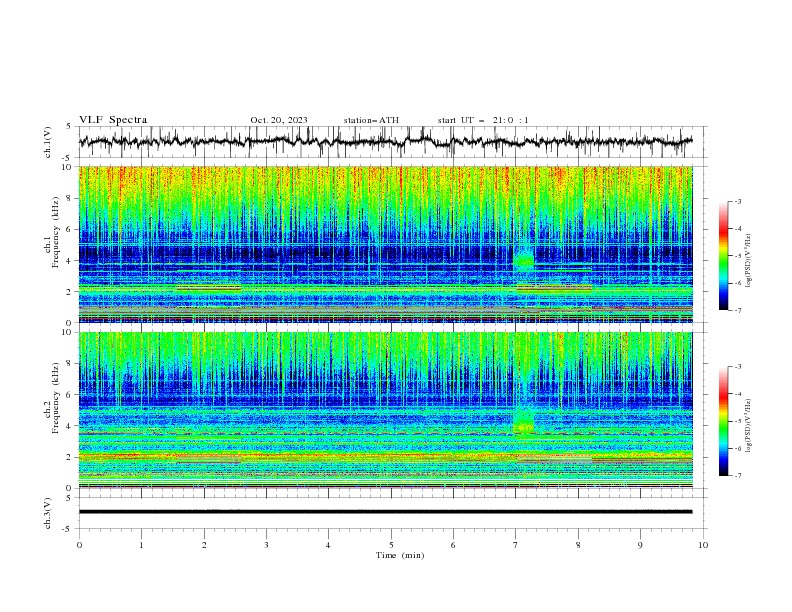Click the 'ch.1(V)' waveform axis label
Screen dimensions: 792x612
pyautogui.click(x=48, y=142)
